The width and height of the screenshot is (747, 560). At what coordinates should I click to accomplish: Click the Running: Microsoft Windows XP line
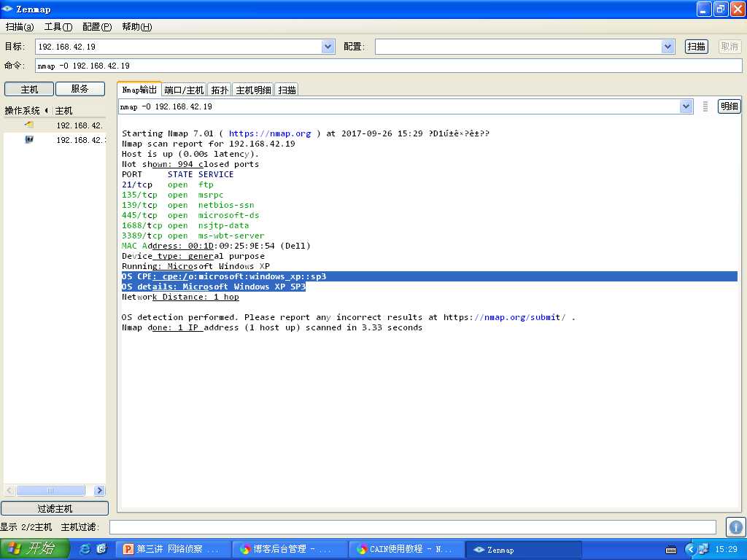(x=196, y=266)
